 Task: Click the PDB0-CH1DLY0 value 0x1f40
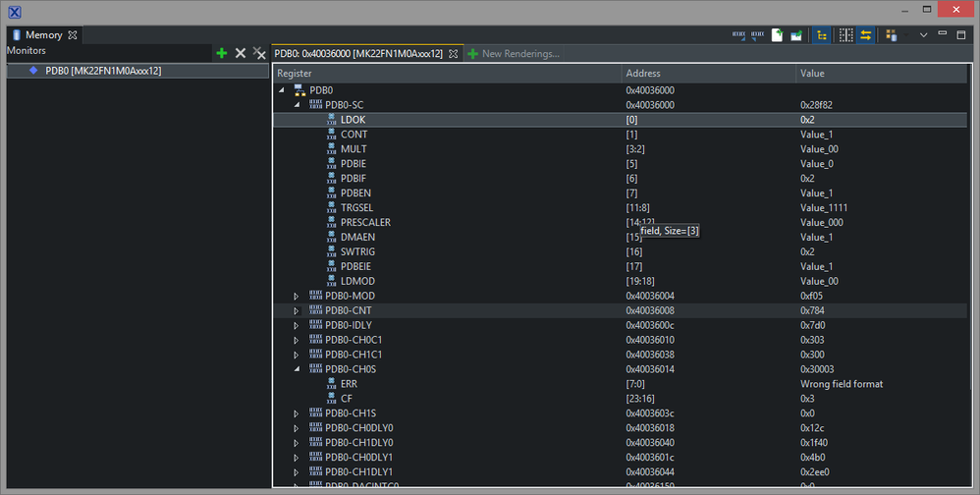(x=814, y=443)
